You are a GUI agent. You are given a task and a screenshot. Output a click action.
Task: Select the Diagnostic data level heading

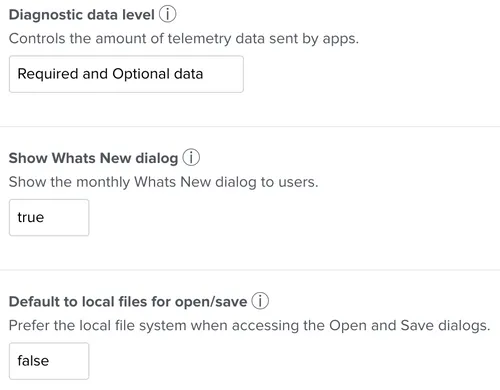click(x=82, y=15)
